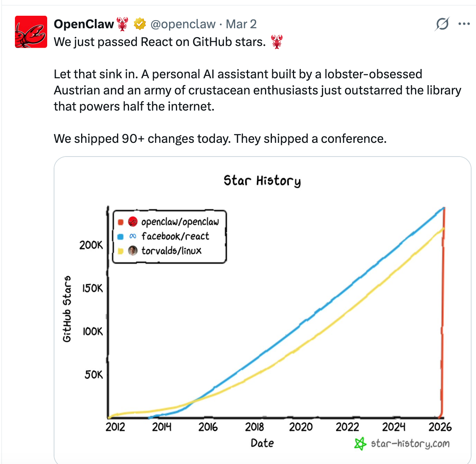Click the Grok icon on the post
Image resolution: width=476 pixels, height=464 pixels.
coord(442,24)
